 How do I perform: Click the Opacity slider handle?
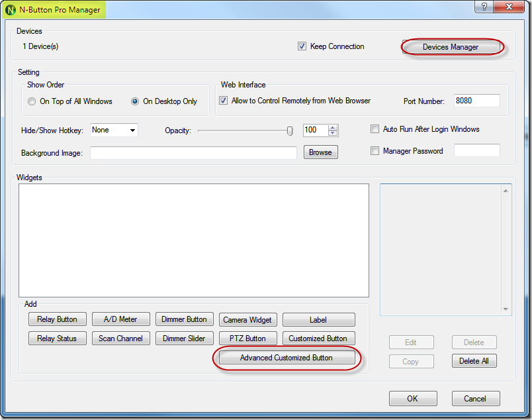(290, 131)
